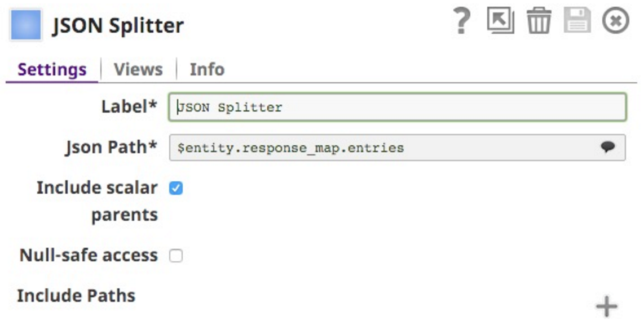Switch to the Views tab
This screenshot has height=330, width=644.
138,69
